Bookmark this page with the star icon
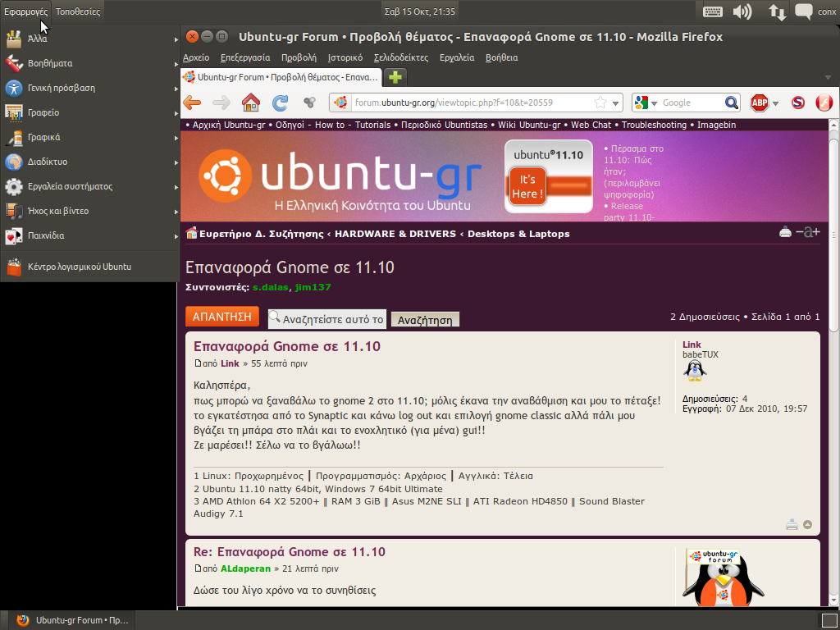This screenshot has height=630, width=840. 600,103
